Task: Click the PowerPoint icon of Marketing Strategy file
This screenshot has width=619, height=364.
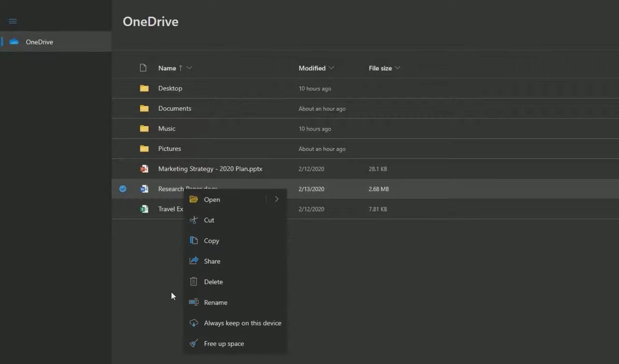Action: click(144, 169)
